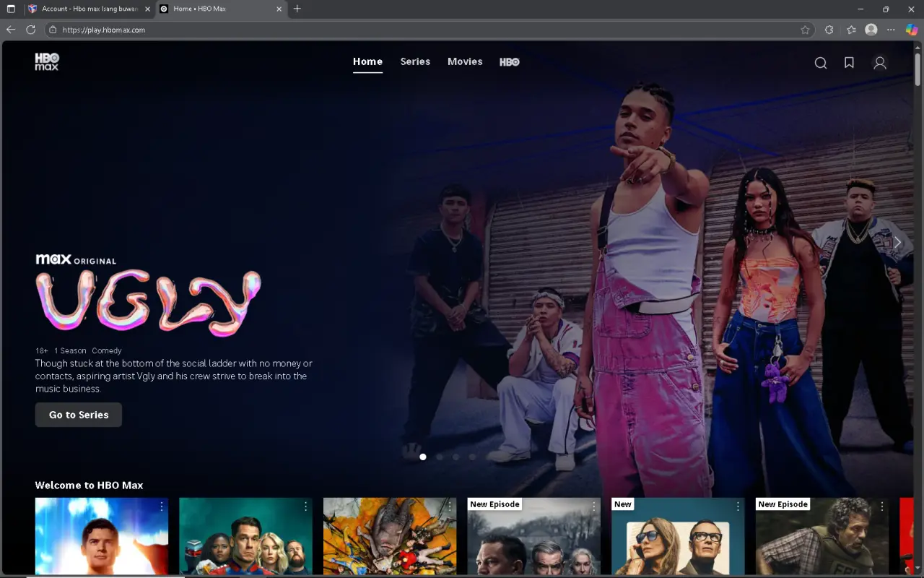Image resolution: width=924 pixels, height=578 pixels.
Task: View site information lock icon
Action: tap(53, 30)
